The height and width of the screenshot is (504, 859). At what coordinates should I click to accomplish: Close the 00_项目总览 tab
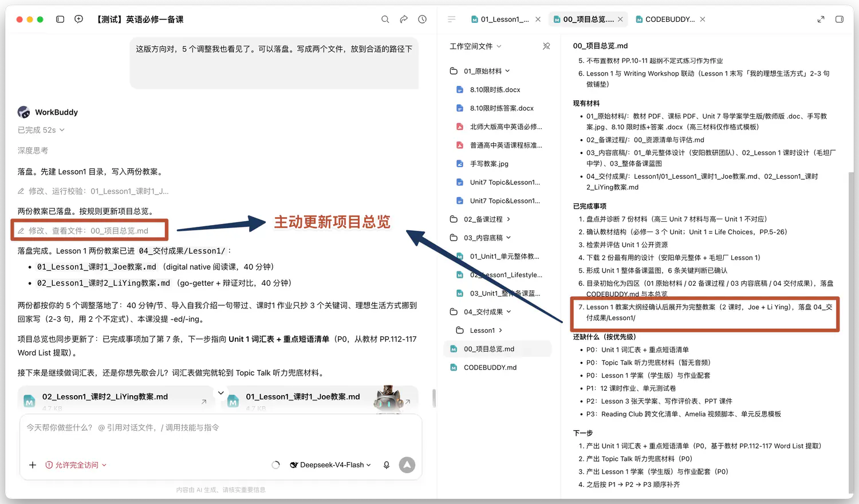[620, 19]
